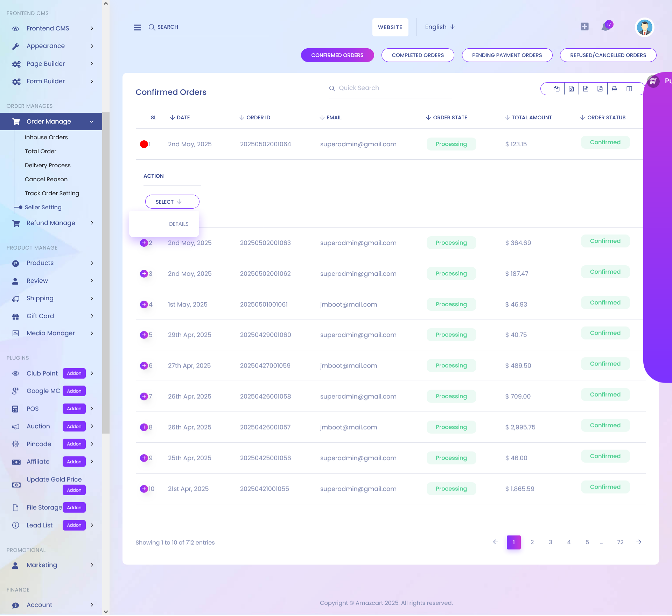Expand row 10 with plus icon

144,489
